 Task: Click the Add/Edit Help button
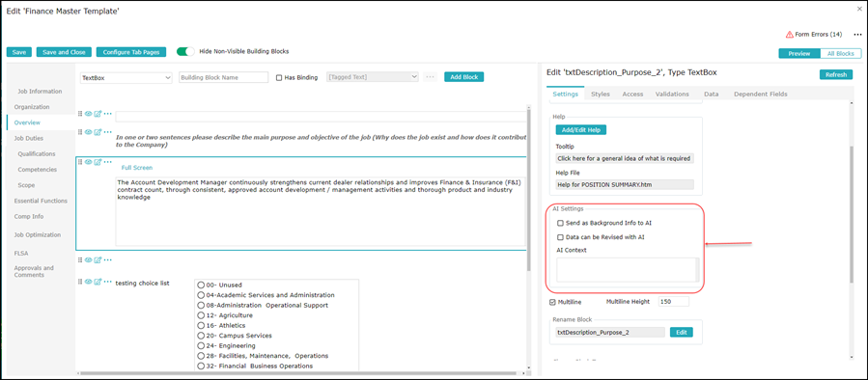point(581,130)
